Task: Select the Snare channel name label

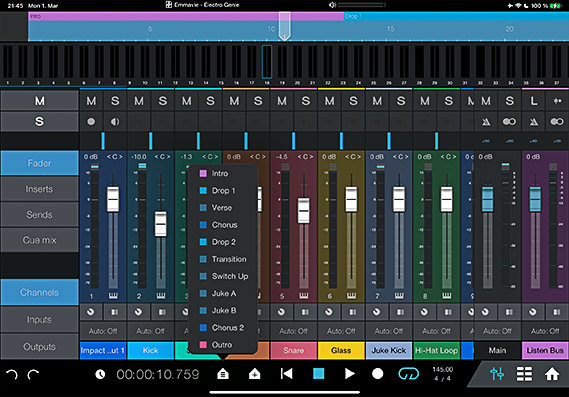Action: (x=293, y=350)
